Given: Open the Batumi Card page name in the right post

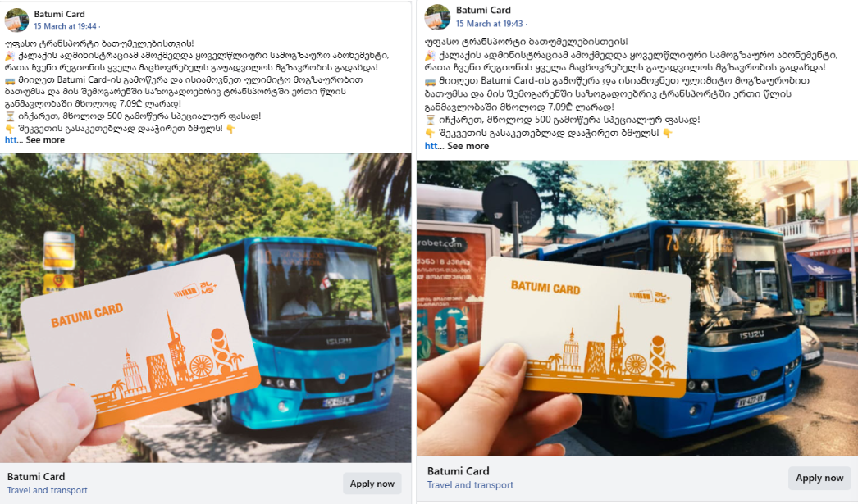Looking at the screenshot, I should pos(483,11).
